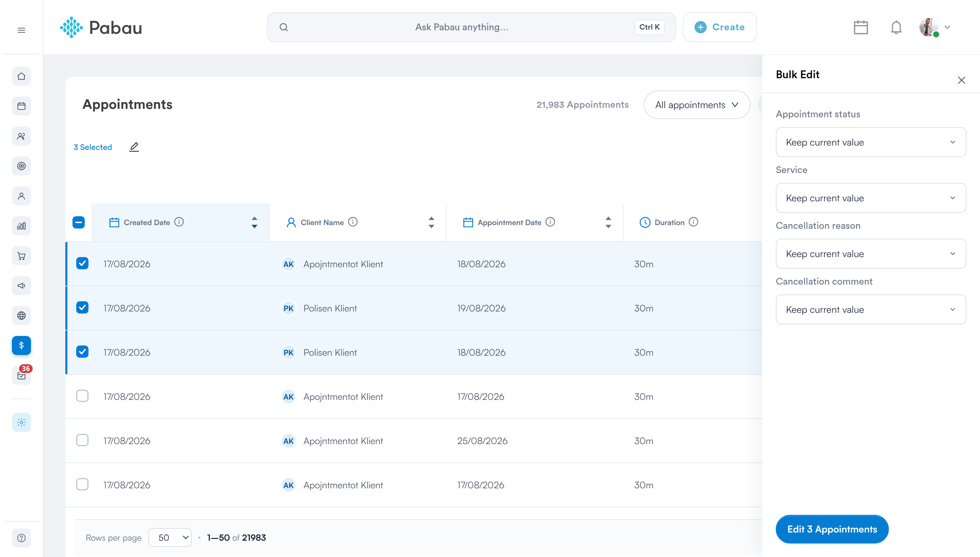Sort by Client Name arrows

coord(431,222)
